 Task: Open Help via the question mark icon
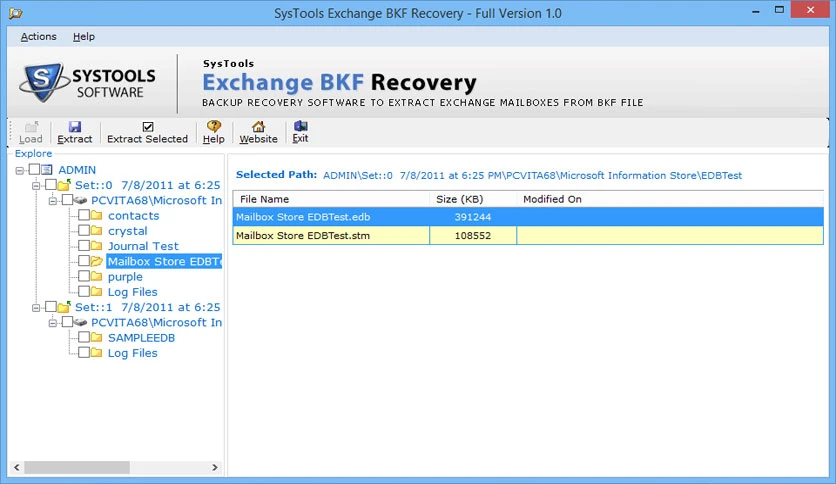214,126
